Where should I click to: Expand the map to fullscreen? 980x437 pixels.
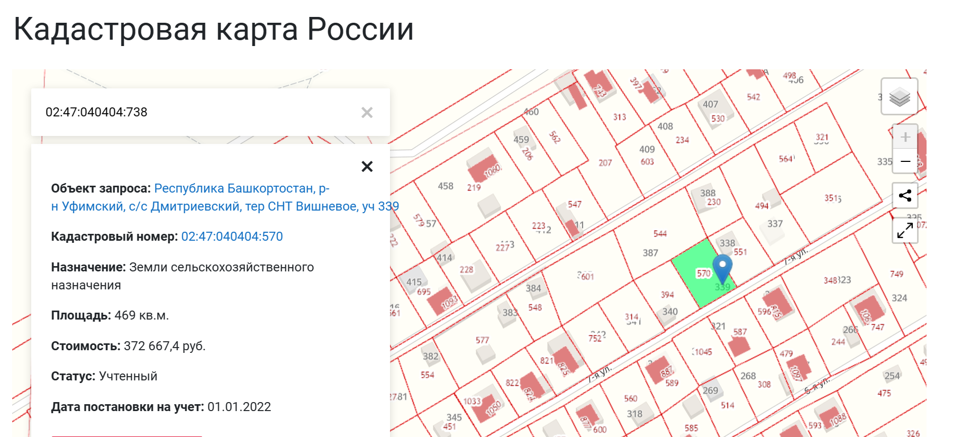tap(905, 230)
